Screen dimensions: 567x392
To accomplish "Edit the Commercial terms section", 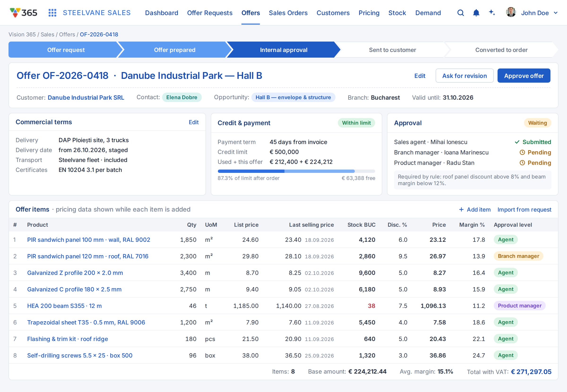I will click(x=193, y=122).
